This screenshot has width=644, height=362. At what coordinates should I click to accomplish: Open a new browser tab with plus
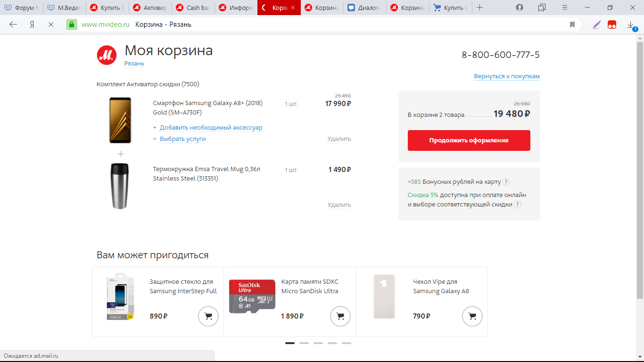pyautogui.click(x=480, y=8)
